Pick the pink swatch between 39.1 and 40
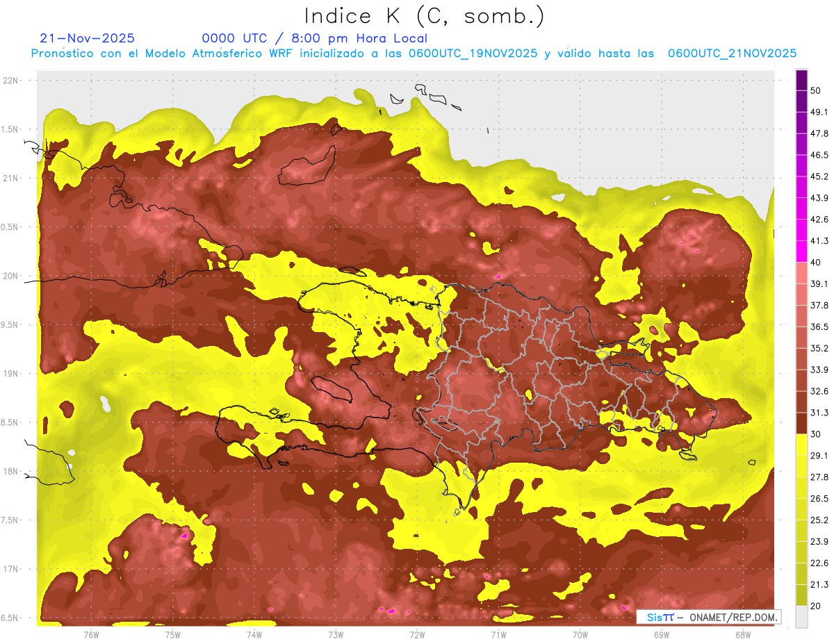The image size is (834, 644). [x=801, y=273]
